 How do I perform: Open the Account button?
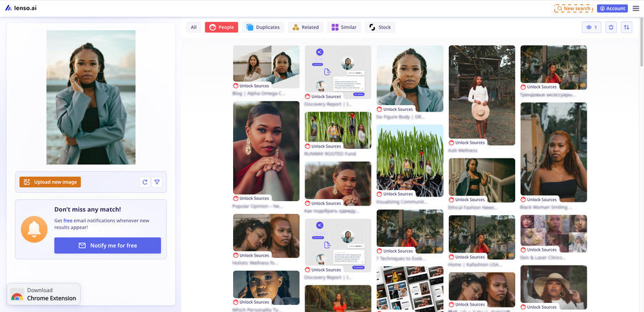[612, 8]
